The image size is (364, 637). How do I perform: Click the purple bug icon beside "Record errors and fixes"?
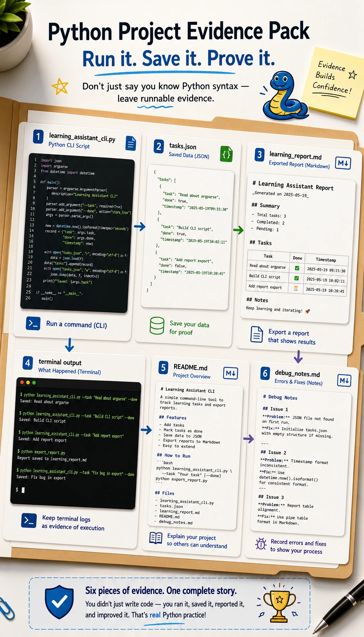click(261, 544)
